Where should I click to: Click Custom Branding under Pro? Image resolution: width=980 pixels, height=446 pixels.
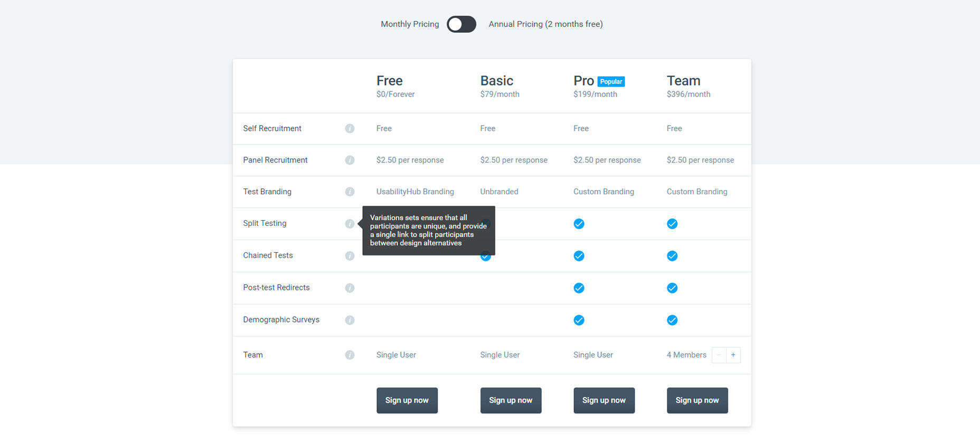click(604, 192)
